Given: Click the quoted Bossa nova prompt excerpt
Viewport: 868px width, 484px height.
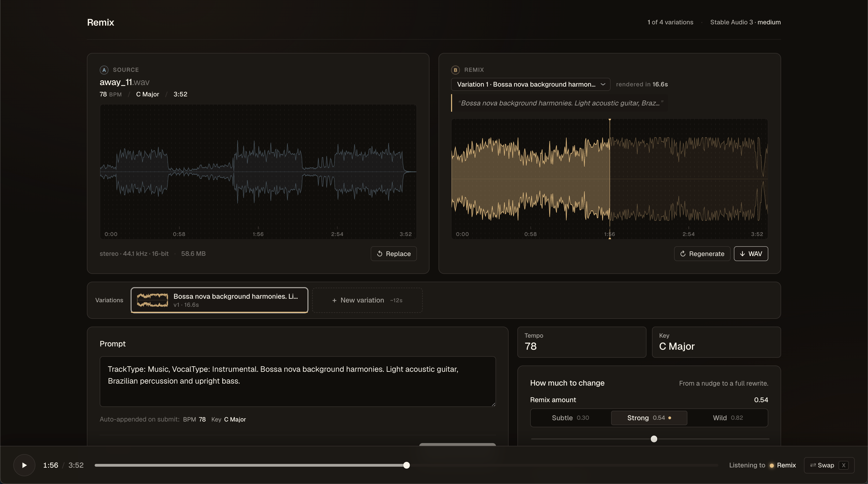Looking at the screenshot, I should (x=560, y=103).
